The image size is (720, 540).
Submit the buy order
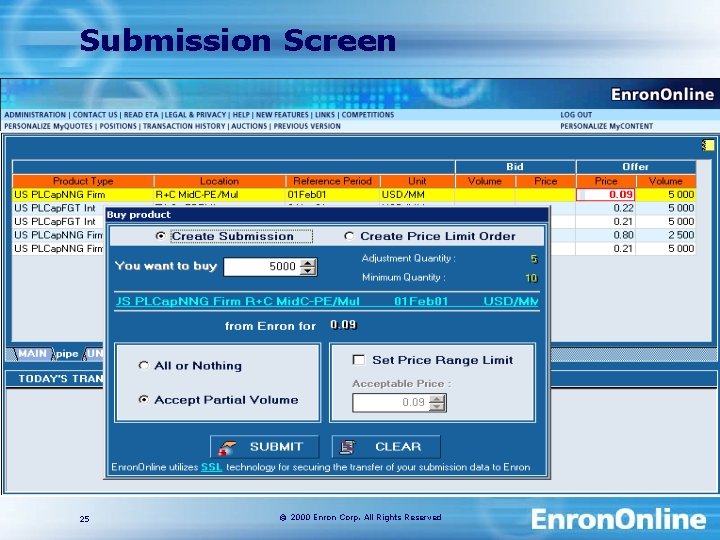click(264, 447)
